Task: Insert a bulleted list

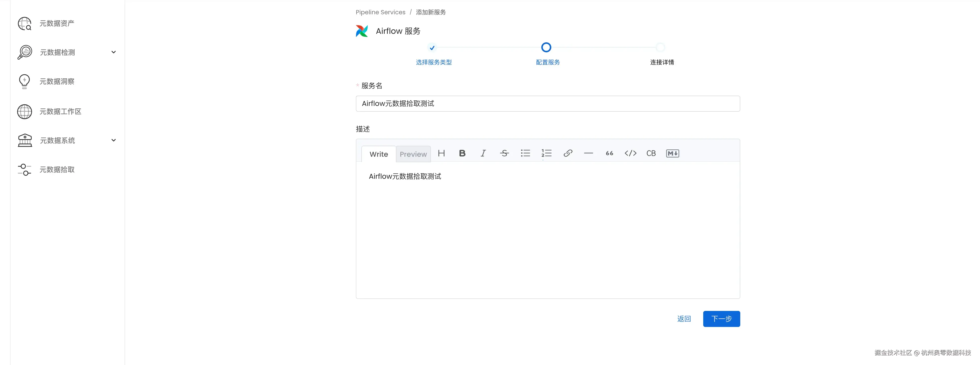Action: tap(525, 153)
